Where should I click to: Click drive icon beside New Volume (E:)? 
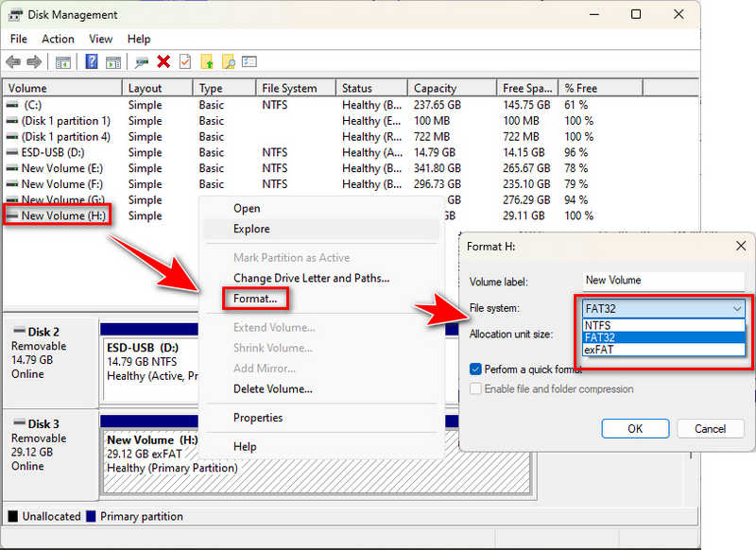(x=12, y=168)
